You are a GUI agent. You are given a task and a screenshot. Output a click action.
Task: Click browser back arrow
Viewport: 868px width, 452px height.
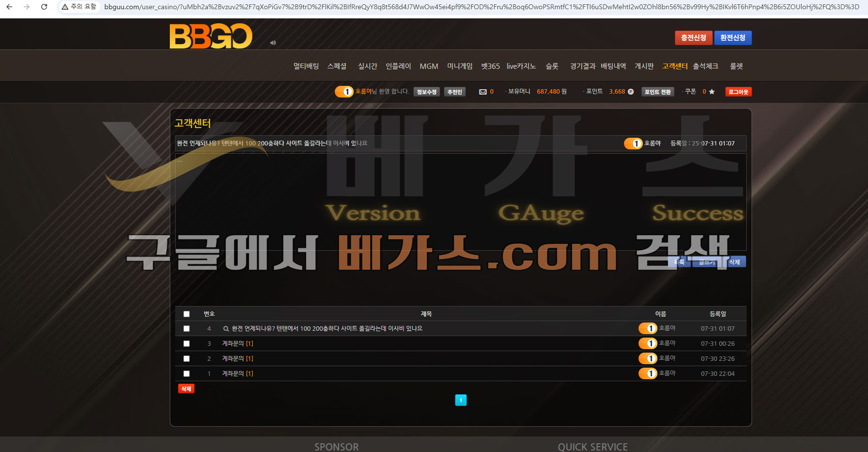coord(9,7)
